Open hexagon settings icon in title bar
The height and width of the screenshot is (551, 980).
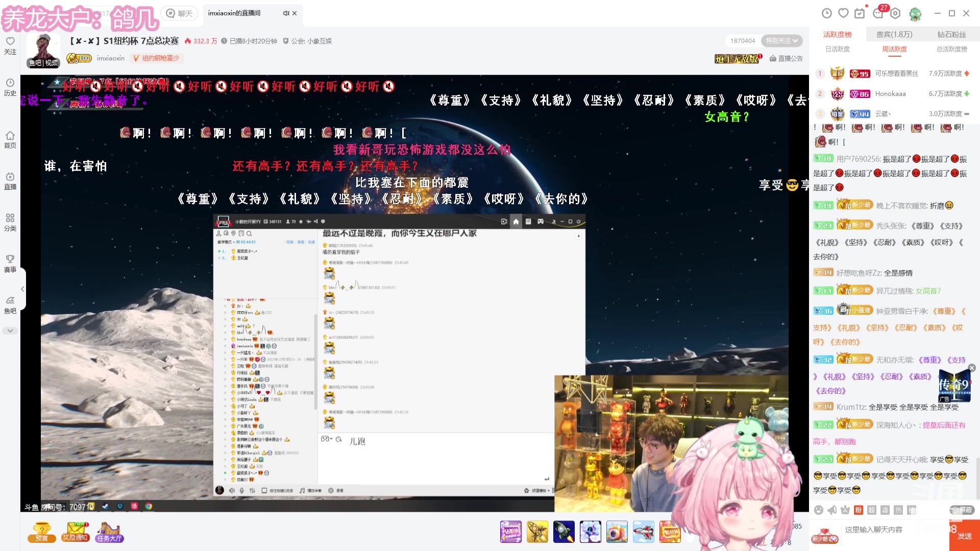895,13
